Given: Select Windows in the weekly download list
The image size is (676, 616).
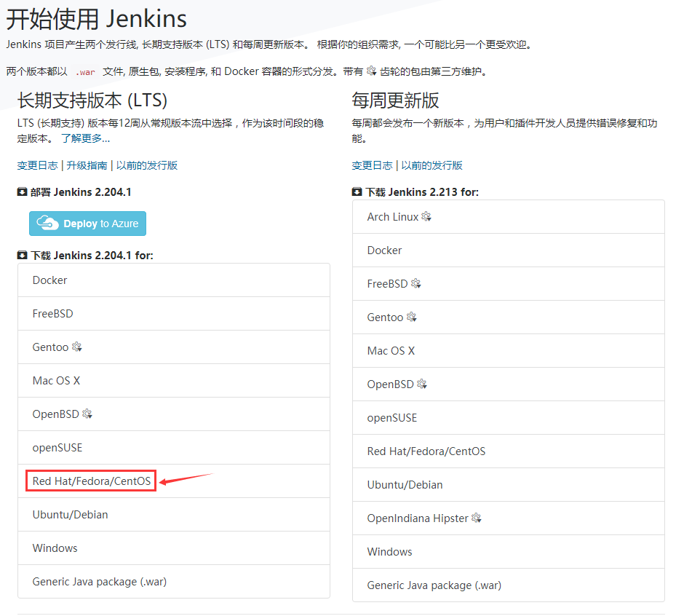Looking at the screenshot, I should coord(509,552).
